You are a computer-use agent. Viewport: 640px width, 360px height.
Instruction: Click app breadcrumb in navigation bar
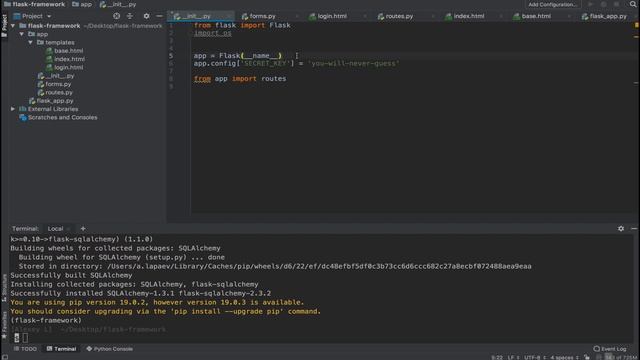(82, 4)
